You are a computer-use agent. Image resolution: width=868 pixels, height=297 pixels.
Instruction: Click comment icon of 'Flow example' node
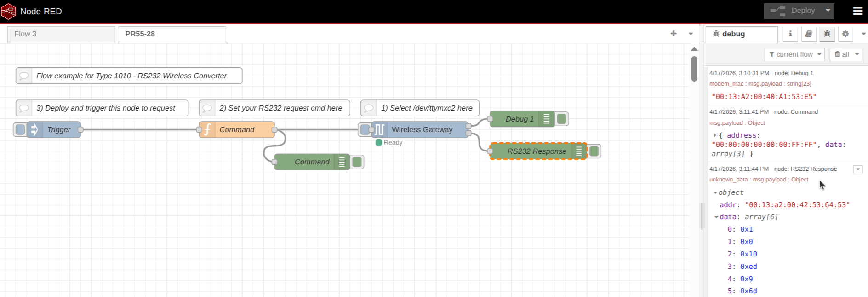(x=24, y=76)
